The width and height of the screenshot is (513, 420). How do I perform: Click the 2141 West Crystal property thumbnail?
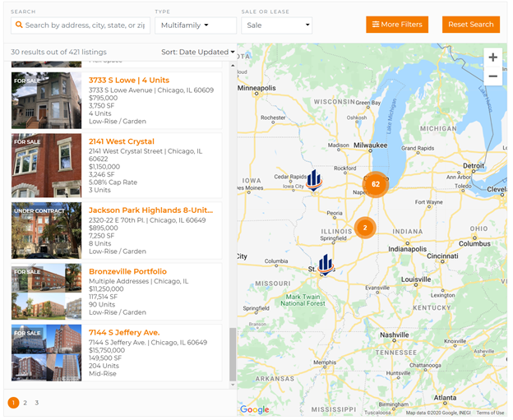click(x=46, y=165)
